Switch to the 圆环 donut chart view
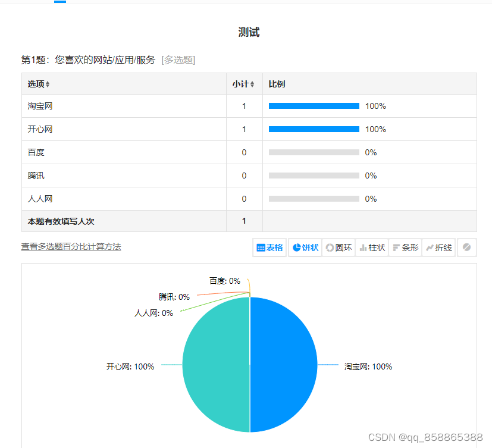 (x=339, y=248)
